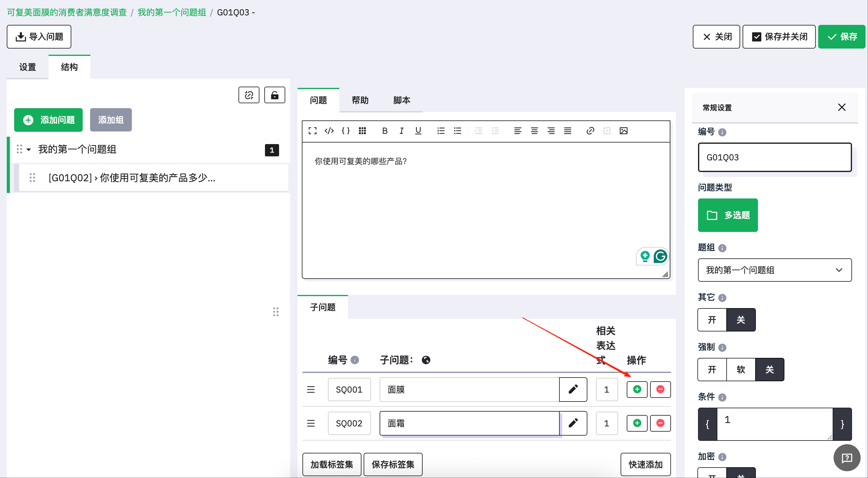Viewport: 868px width, 478px height.
Task: Click the 保存并关闭 button
Action: pyautogui.click(x=779, y=36)
